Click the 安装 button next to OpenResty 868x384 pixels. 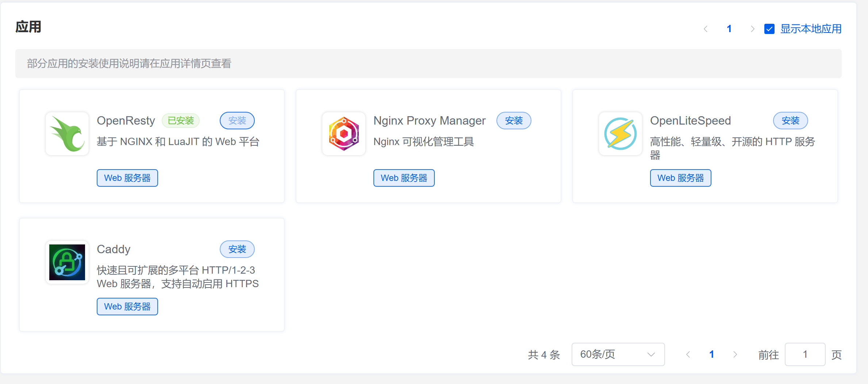[237, 121]
